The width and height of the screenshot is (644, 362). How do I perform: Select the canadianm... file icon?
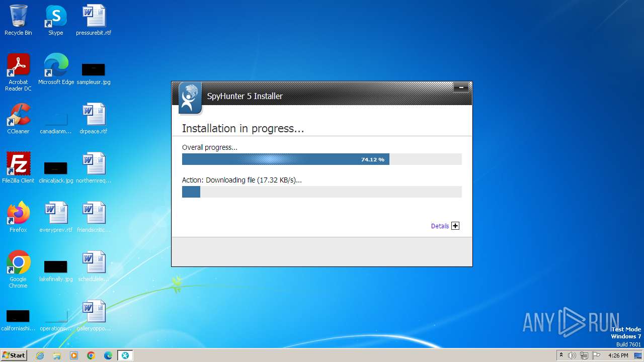(56, 123)
